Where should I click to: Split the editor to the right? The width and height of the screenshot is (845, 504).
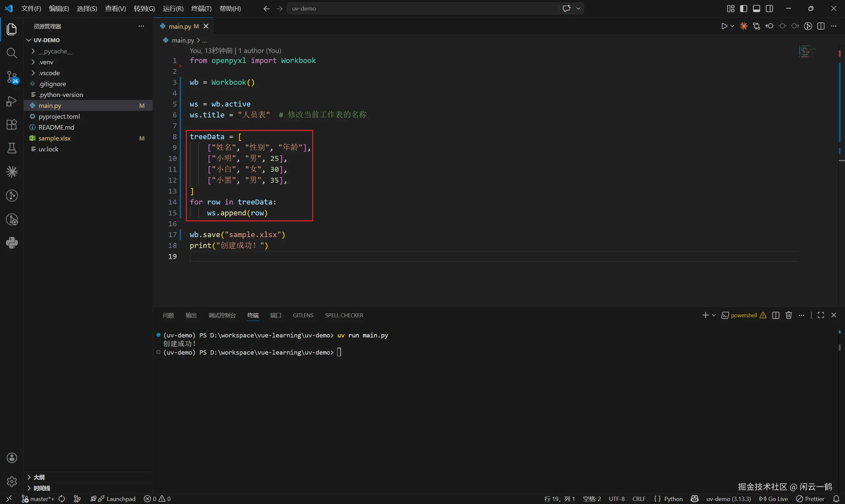pyautogui.click(x=821, y=26)
